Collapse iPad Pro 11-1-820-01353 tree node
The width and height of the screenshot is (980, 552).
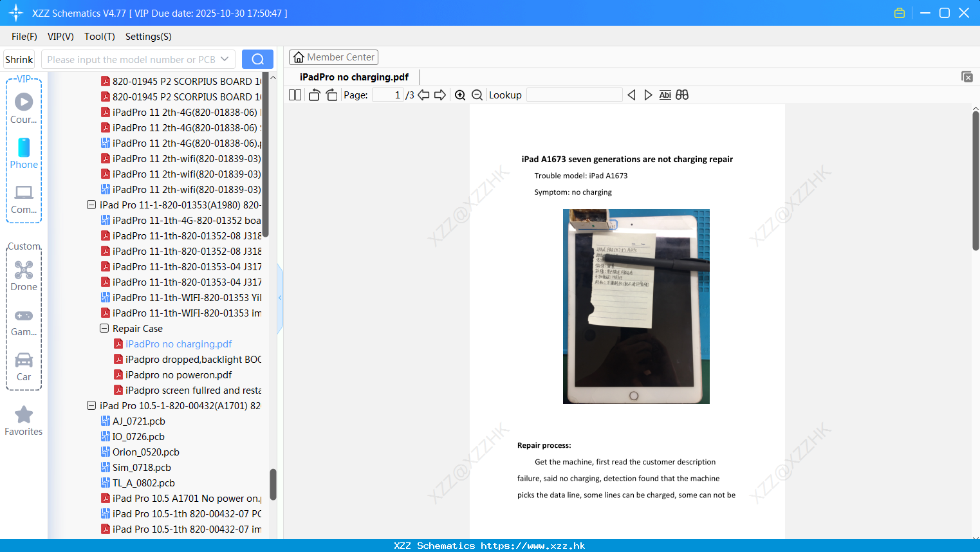tap(91, 205)
